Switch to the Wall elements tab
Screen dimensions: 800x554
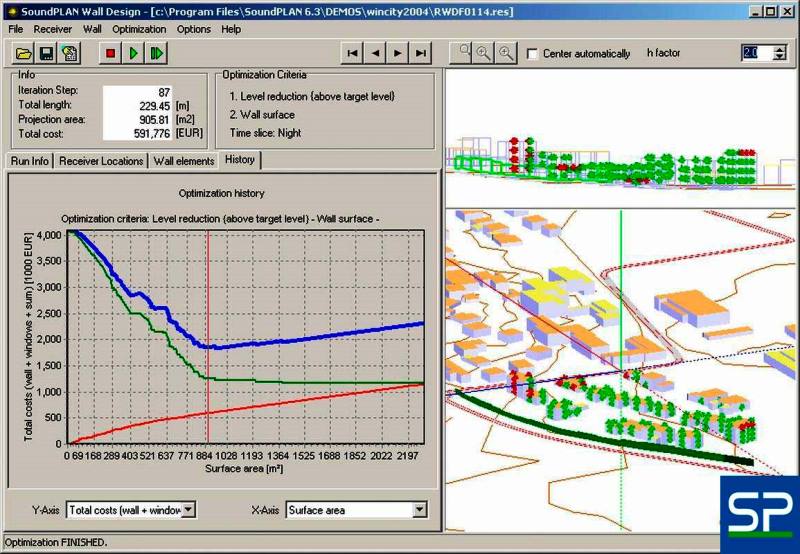[x=184, y=161]
